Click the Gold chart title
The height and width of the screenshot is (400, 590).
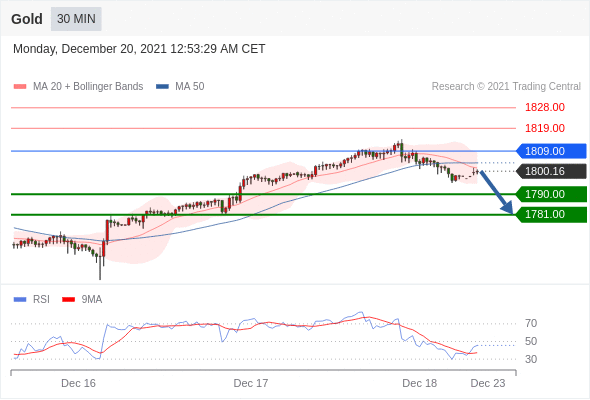pyautogui.click(x=27, y=19)
